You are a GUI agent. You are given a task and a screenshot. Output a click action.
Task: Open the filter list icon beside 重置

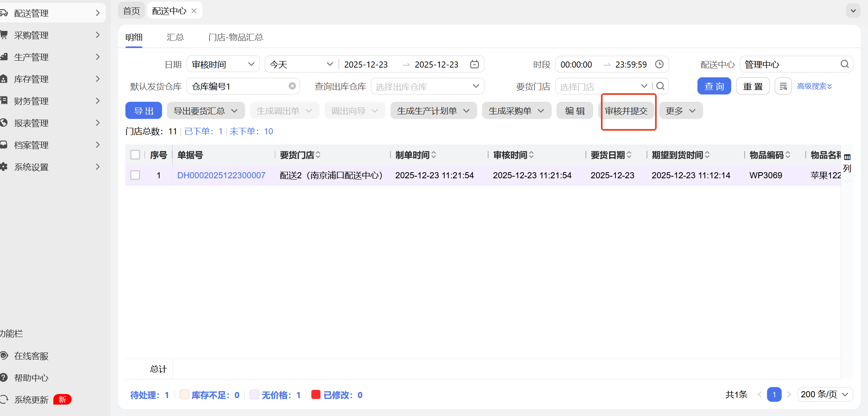pos(783,86)
